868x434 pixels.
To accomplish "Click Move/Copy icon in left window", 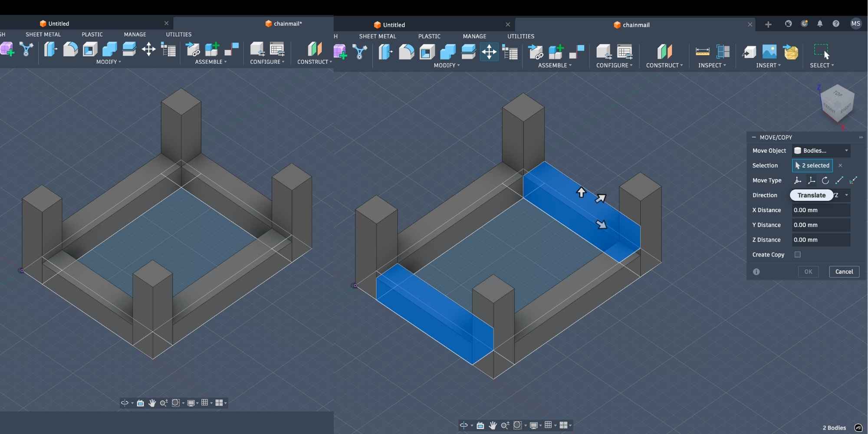I will point(148,49).
